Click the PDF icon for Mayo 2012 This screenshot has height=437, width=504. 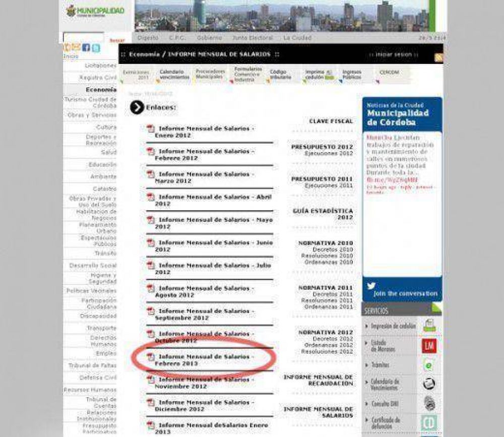151,220
